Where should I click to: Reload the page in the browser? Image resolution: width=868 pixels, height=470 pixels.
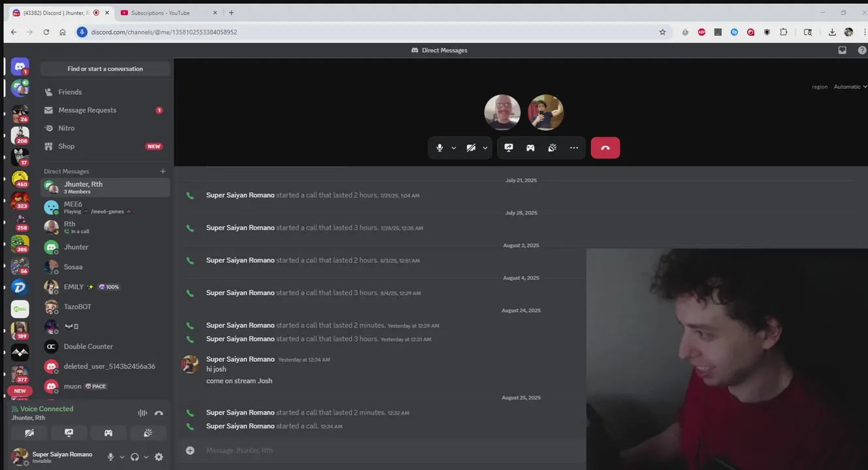(46, 32)
